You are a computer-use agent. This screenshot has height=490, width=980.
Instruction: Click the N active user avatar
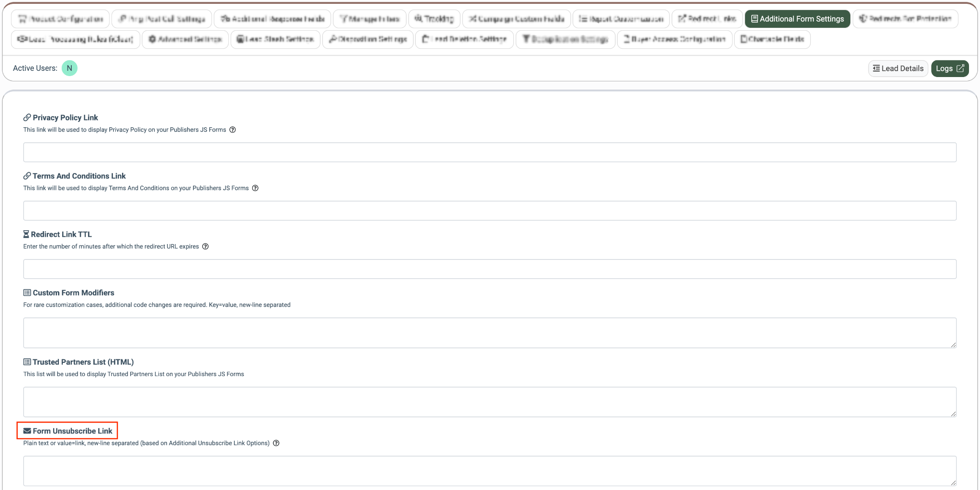click(x=69, y=68)
